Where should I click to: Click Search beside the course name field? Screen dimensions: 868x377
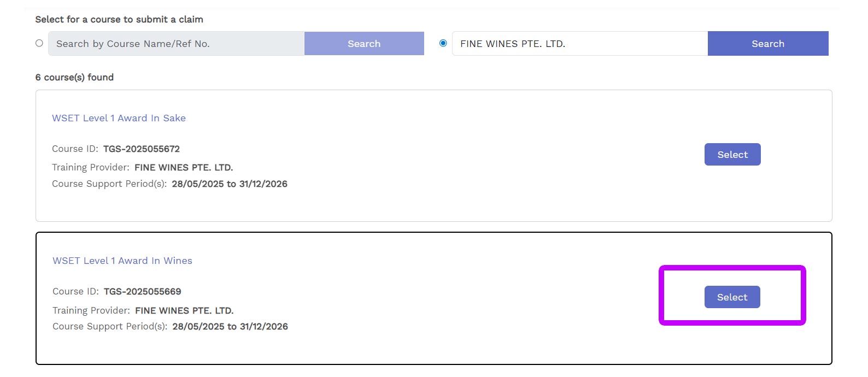coord(364,43)
